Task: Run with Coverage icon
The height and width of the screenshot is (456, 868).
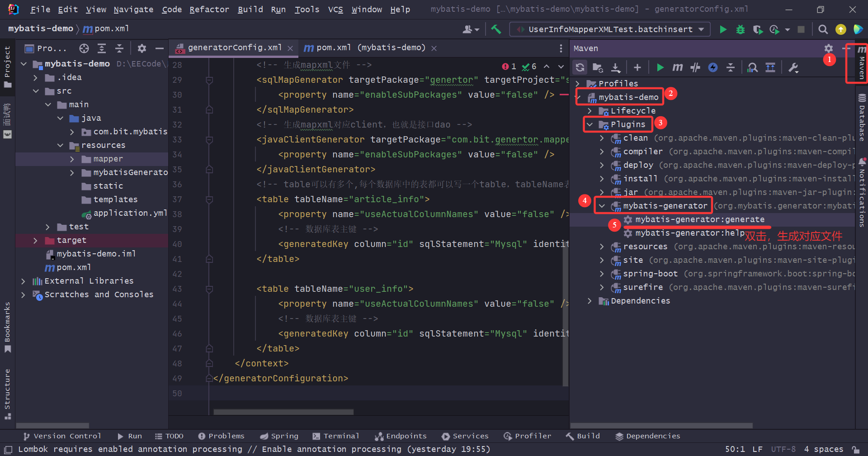Action: click(758, 29)
